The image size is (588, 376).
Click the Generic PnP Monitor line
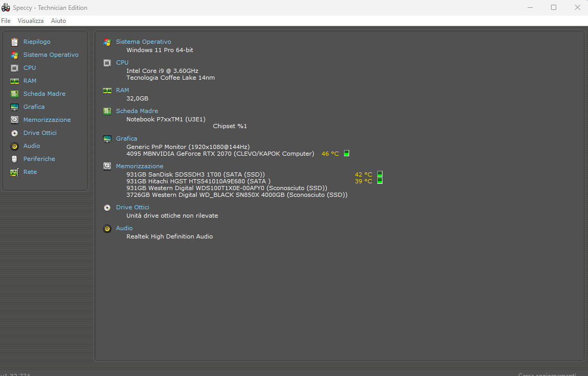[x=188, y=147]
